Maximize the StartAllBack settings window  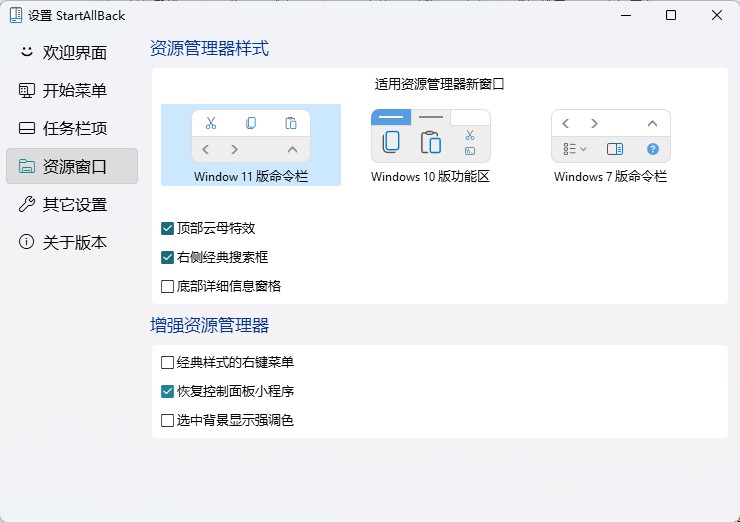pyautogui.click(x=671, y=15)
